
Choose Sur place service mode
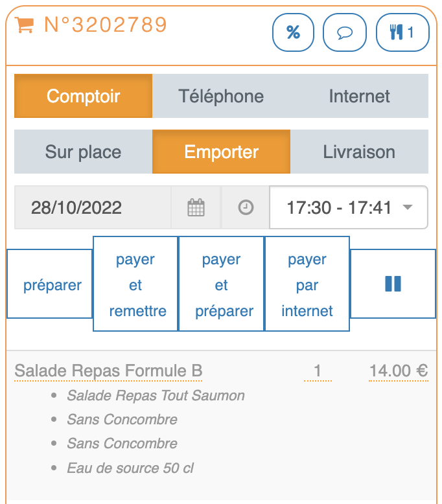tap(83, 152)
